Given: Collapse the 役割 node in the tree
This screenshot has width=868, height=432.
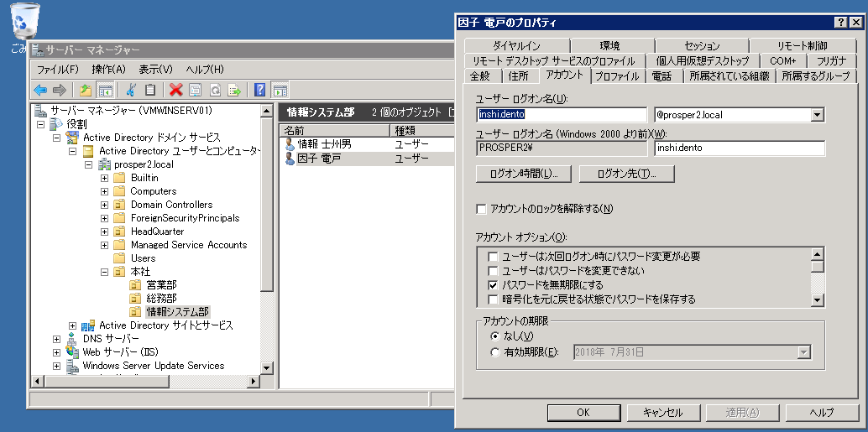Looking at the screenshot, I should click(x=40, y=124).
